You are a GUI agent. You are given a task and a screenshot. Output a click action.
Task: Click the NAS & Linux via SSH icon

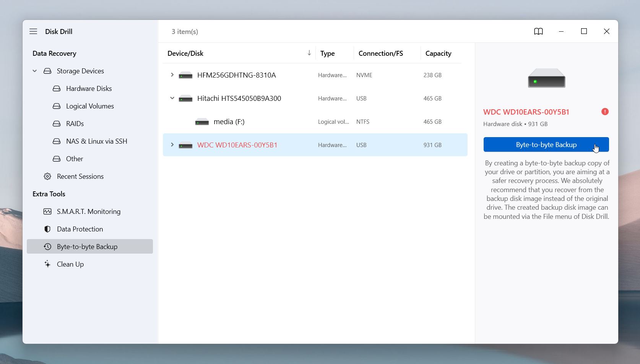click(x=57, y=141)
